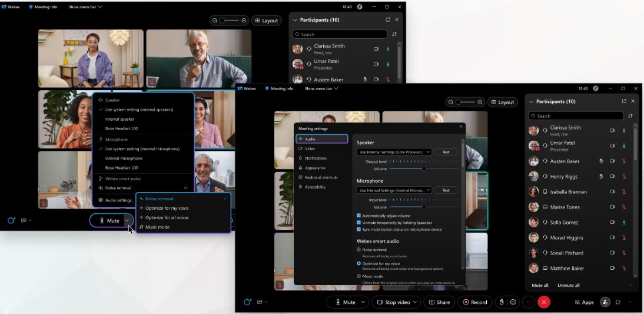Click the raised hand icon beside Henry Riggs
644x314 pixels.
tap(601, 176)
